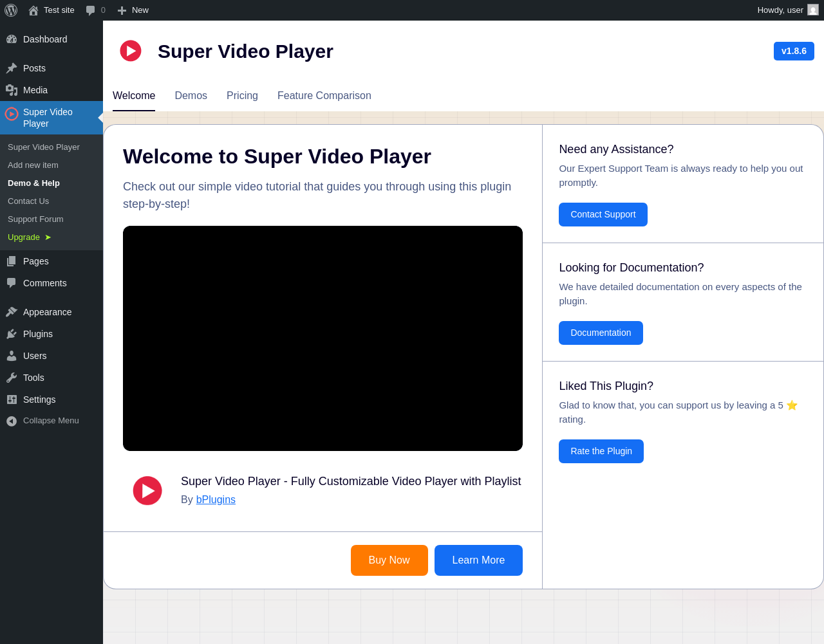This screenshot has width=824, height=644.
Task: Click the Rate the Plugin button
Action: [601, 452]
